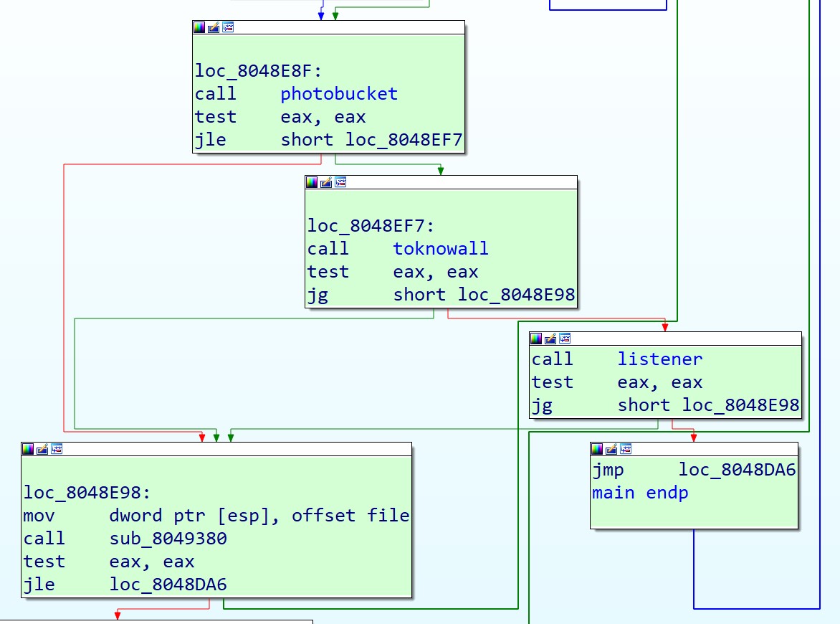840x624 pixels.
Task: Select the photobucket function name
Action: pyautogui.click(x=338, y=94)
